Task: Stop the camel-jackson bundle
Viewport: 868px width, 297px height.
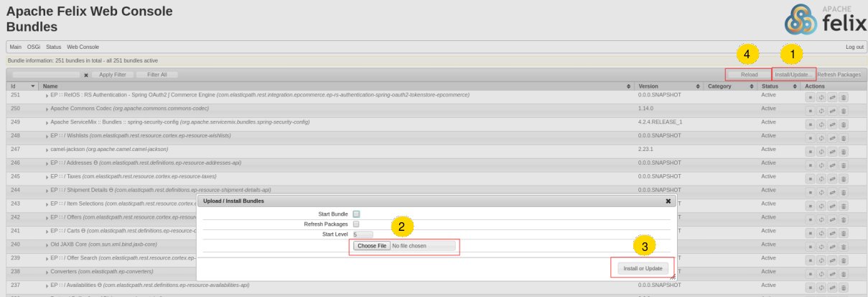Action: [809, 150]
